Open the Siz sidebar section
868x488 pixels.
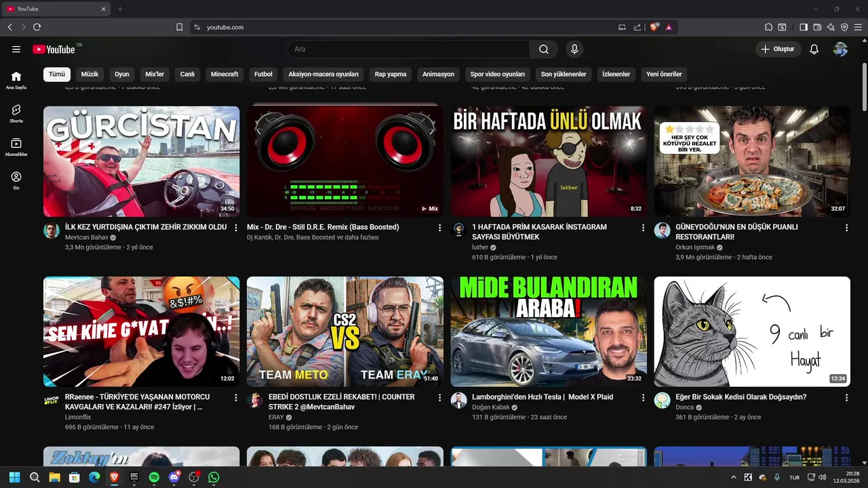click(x=16, y=180)
